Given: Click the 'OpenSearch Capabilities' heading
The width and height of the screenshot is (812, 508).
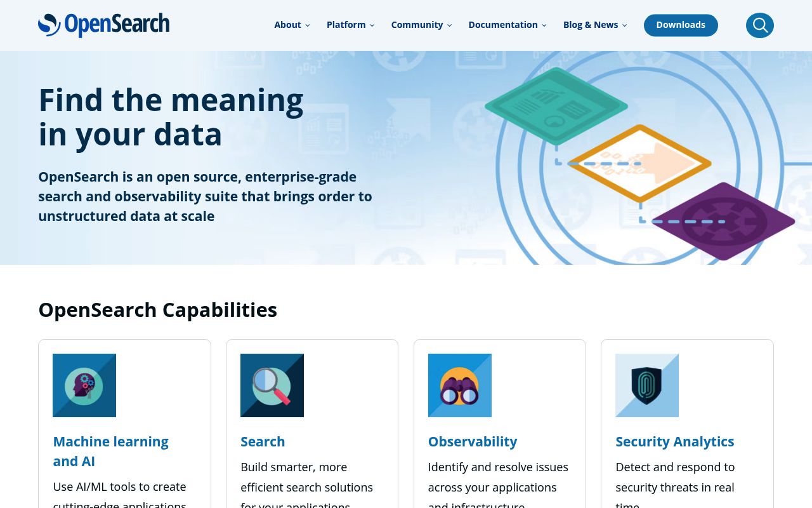Looking at the screenshot, I should [158, 310].
